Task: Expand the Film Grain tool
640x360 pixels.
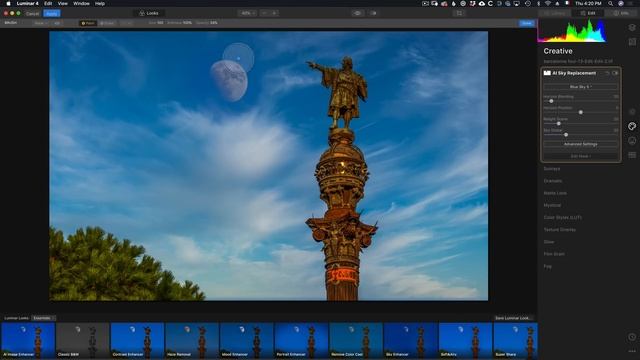Action: (x=554, y=254)
